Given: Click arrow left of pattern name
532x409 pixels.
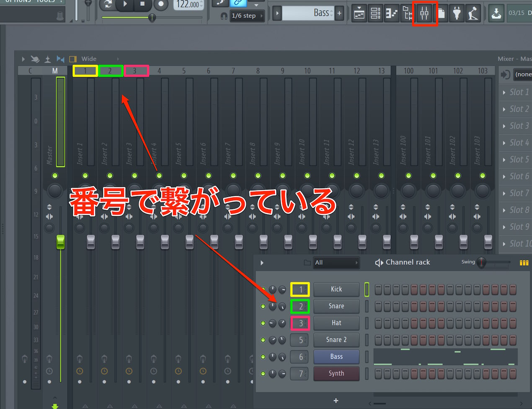Looking at the screenshot, I should click(x=277, y=13).
